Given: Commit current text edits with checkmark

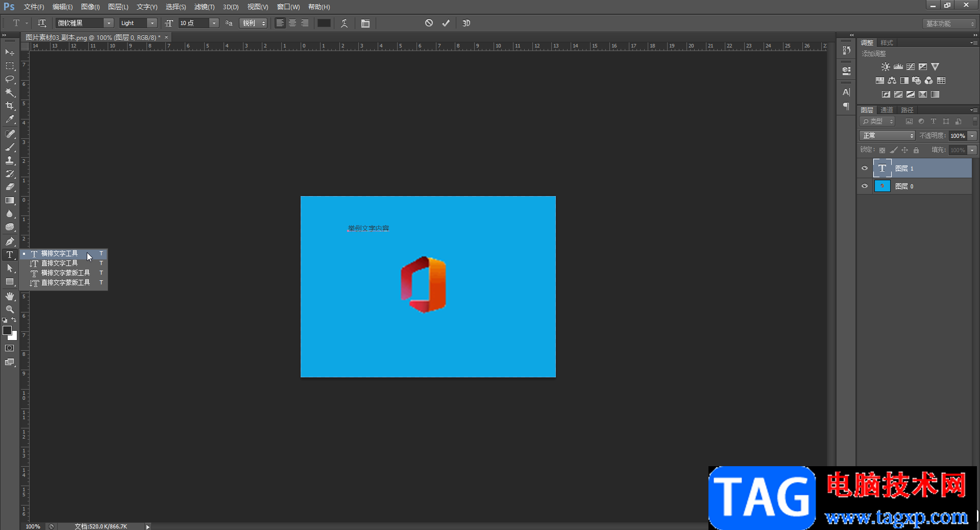Looking at the screenshot, I should 446,23.
